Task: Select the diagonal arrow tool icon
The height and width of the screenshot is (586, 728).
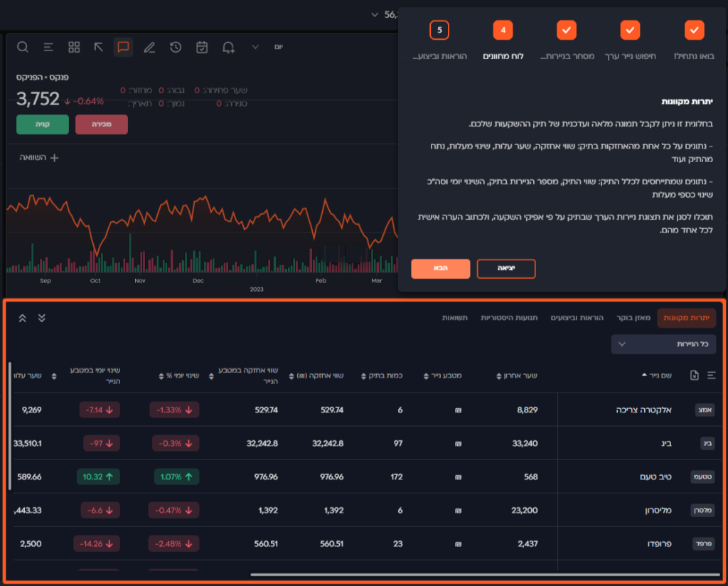Action: [x=99, y=48]
